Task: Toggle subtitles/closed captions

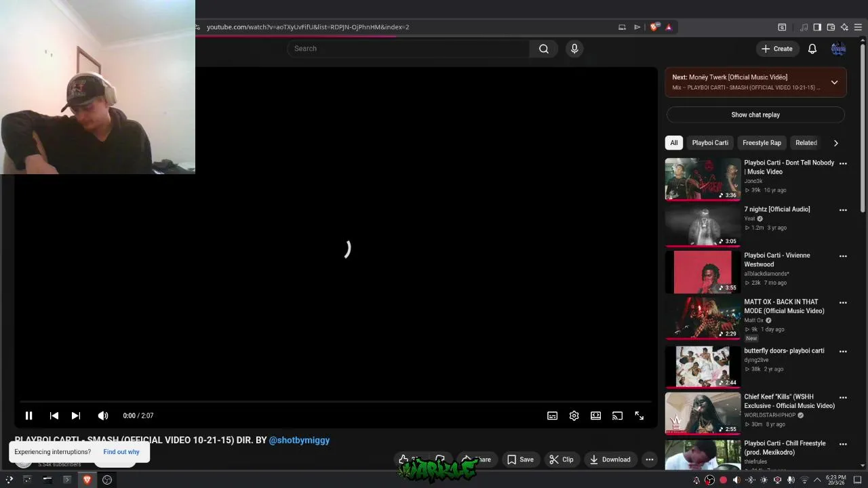Action: (552, 415)
